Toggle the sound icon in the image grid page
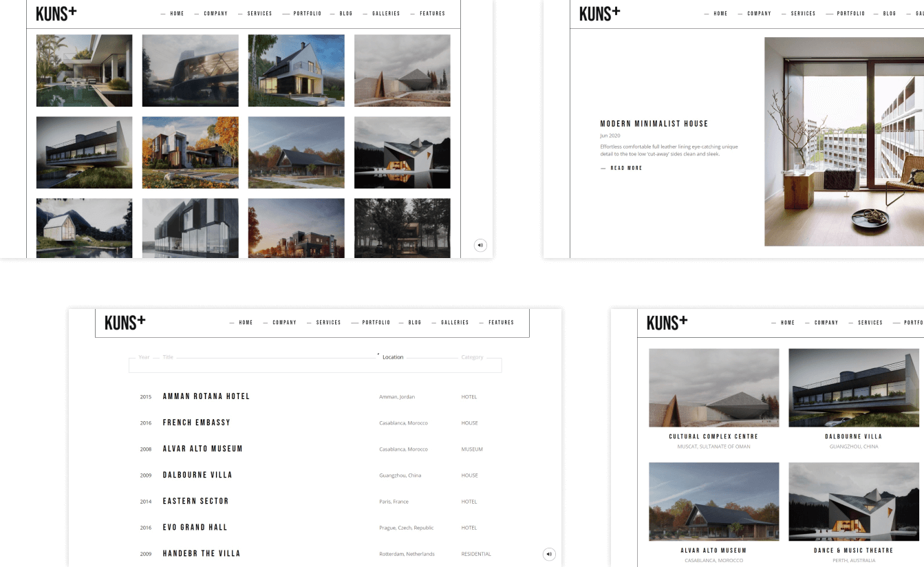 click(x=480, y=245)
